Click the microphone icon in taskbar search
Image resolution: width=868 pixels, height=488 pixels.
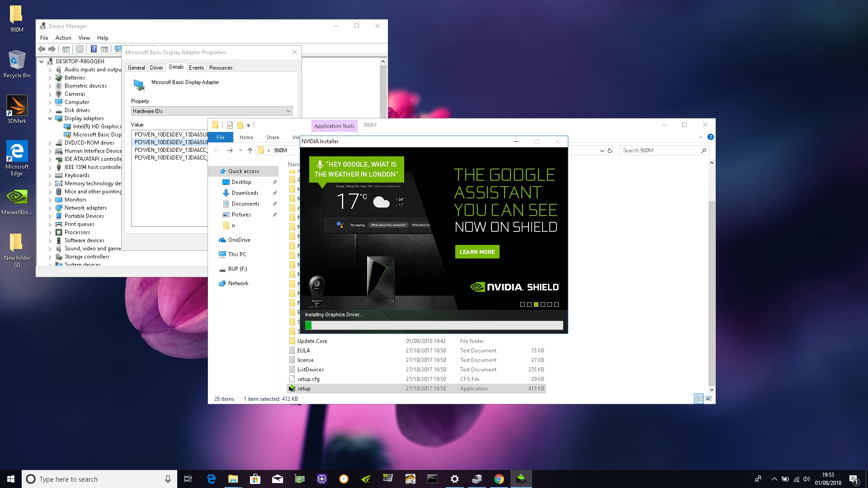tap(168, 479)
